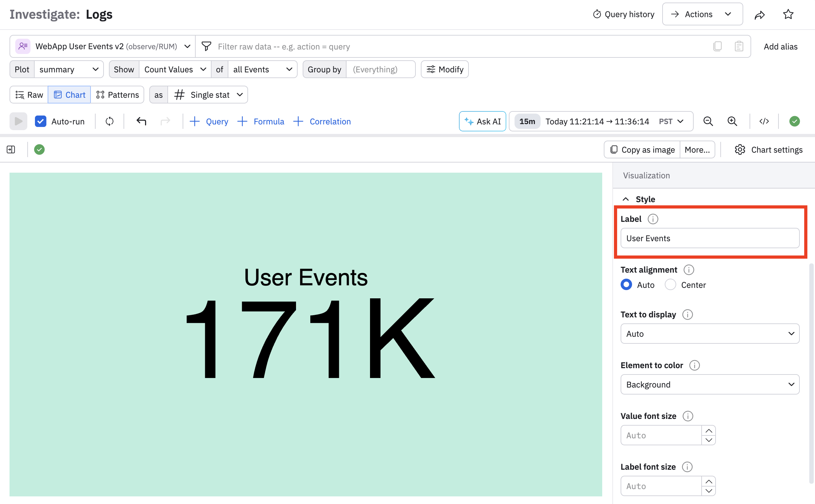Screen dimensions: 815x504
Task: Open the Element to color dropdown
Action: point(710,384)
